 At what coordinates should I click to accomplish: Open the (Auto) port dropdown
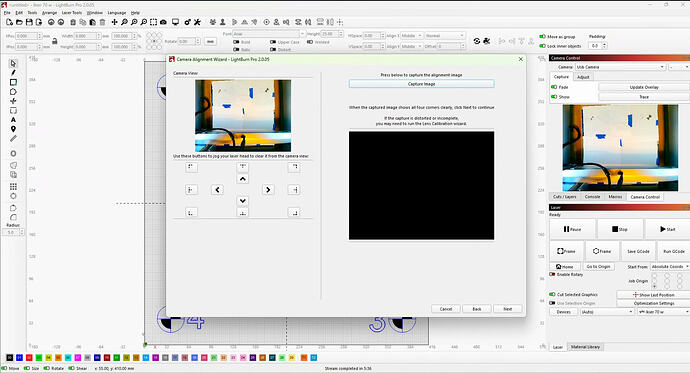(607, 312)
